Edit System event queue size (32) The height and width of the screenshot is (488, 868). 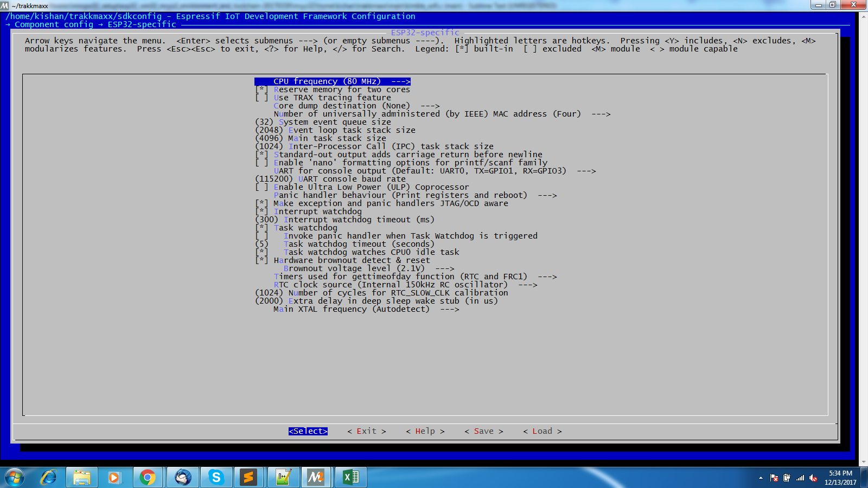coord(323,122)
